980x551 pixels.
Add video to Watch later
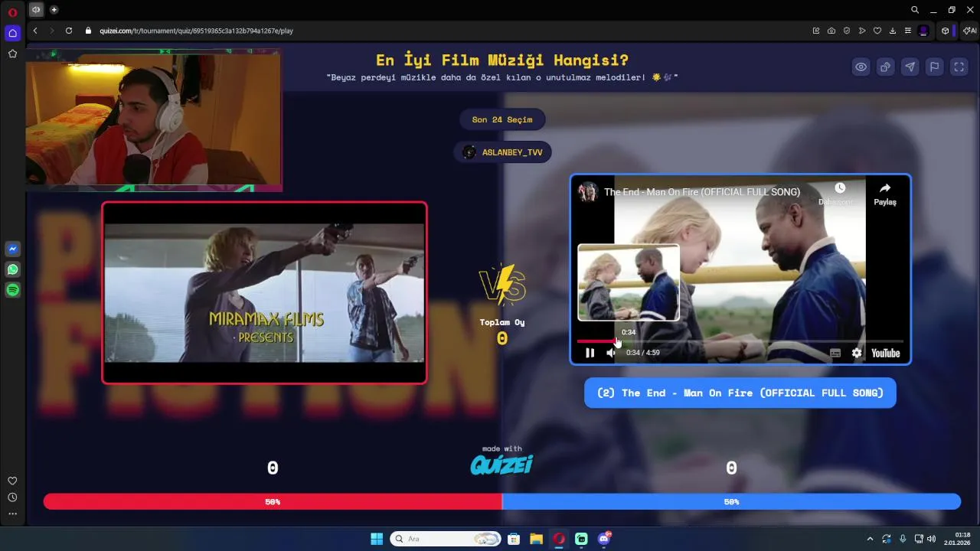(840, 193)
